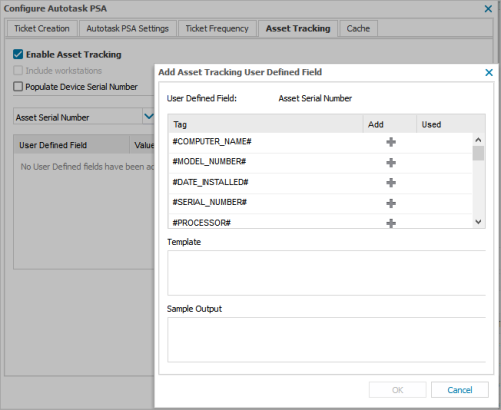
Task: Select the #DATE_INSTALLED# tag text
Action: [210, 182]
